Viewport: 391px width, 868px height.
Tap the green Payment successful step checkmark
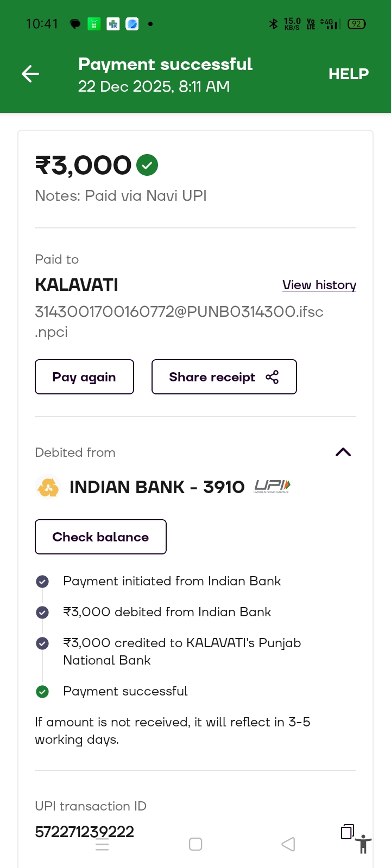(42, 692)
